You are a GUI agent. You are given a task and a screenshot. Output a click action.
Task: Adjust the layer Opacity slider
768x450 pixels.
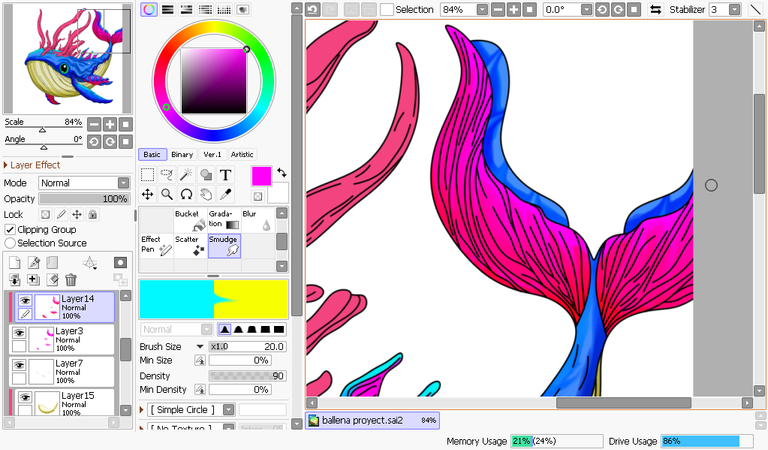click(84, 198)
